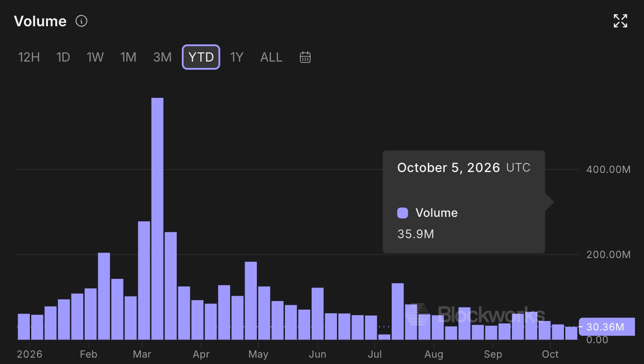
Task: Click the 30.36M current value label
Action: point(607,327)
